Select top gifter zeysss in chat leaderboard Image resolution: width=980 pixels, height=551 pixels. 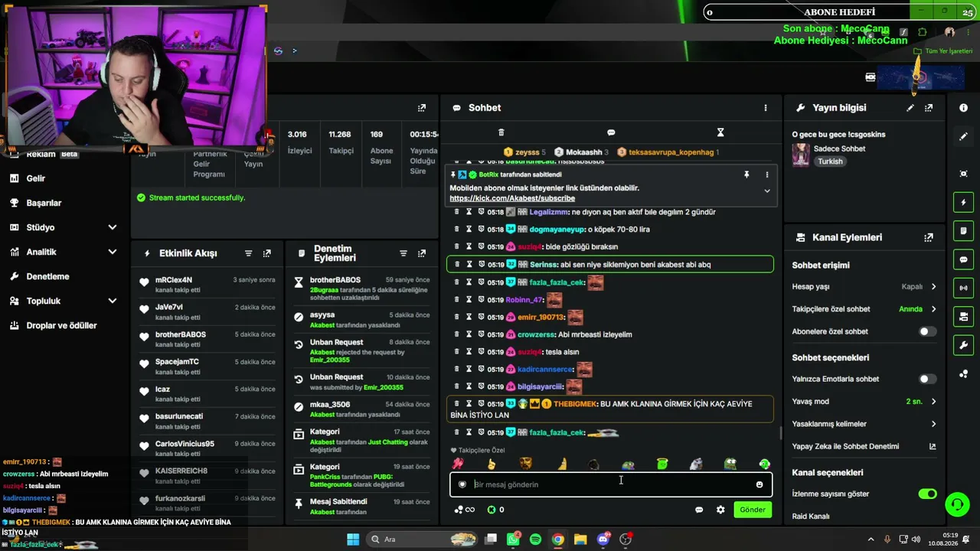pyautogui.click(x=528, y=152)
